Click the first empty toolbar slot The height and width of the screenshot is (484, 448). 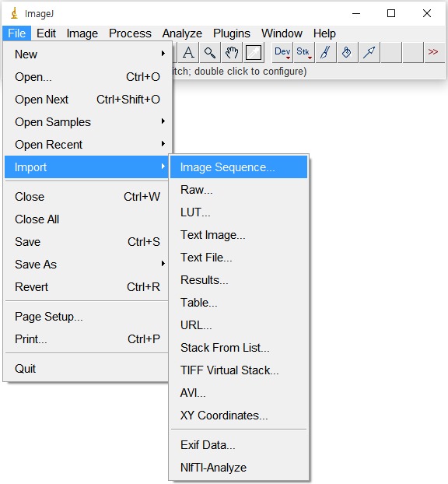point(391,52)
